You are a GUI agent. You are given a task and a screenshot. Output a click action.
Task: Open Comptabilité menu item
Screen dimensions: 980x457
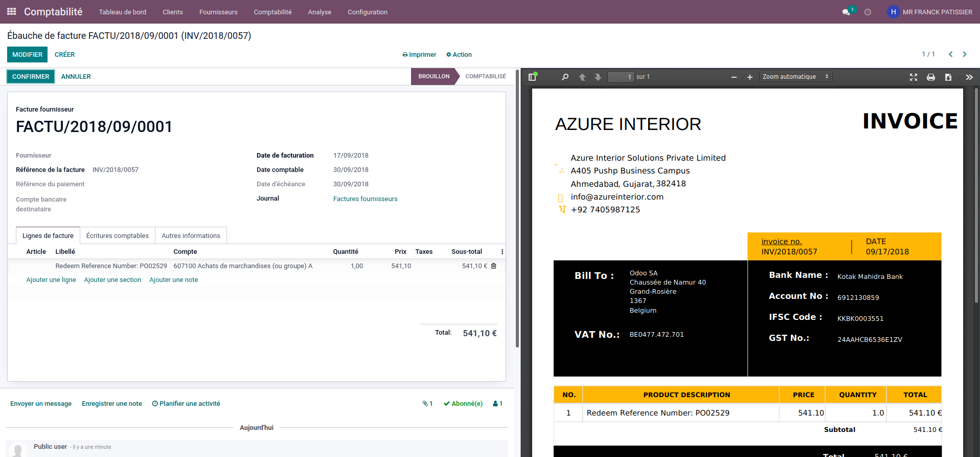point(272,12)
